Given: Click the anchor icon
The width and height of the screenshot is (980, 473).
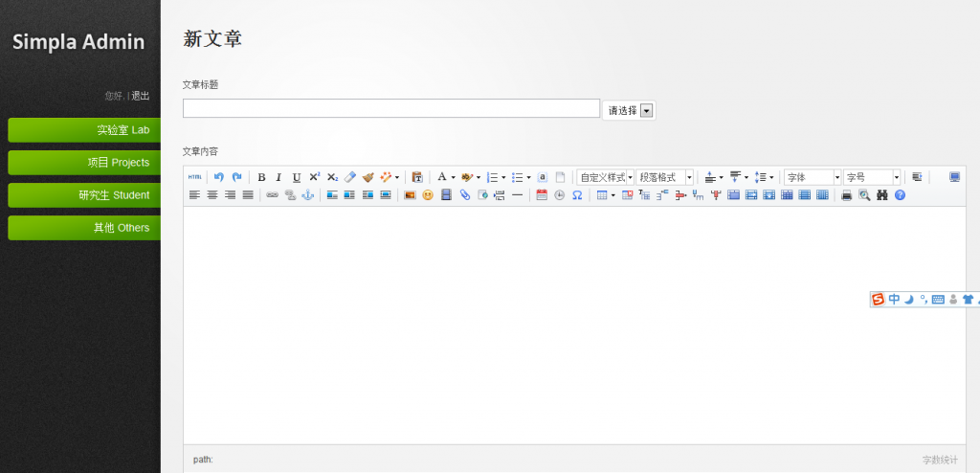Looking at the screenshot, I should [307, 195].
